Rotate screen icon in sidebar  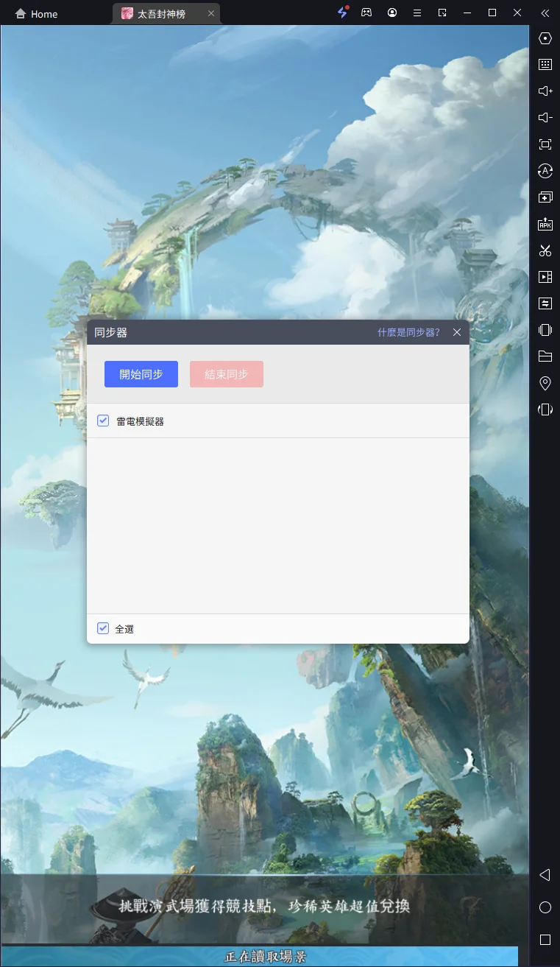pos(545,409)
